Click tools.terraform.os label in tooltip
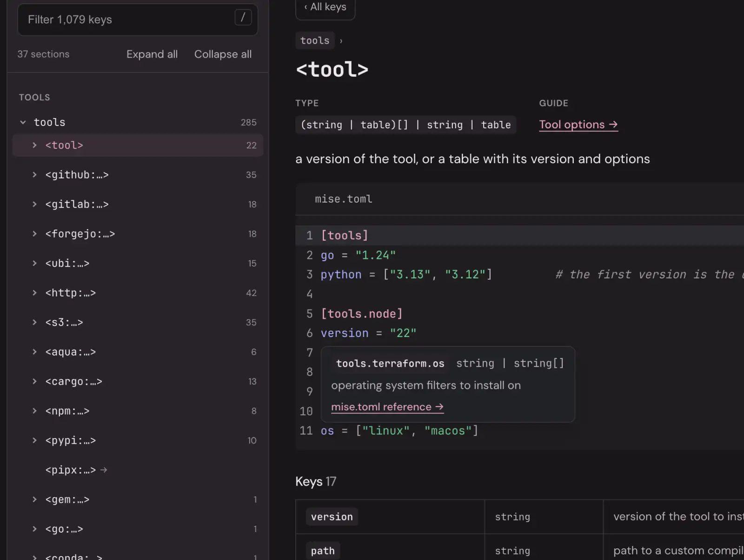The width and height of the screenshot is (744, 560). tap(390, 363)
